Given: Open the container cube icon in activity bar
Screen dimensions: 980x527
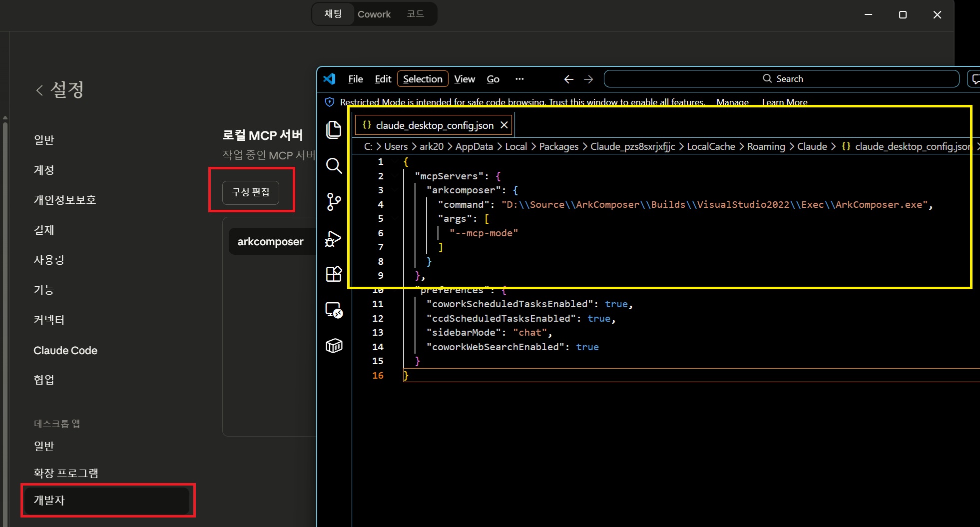Looking at the screenshot, I should click(334, 346).
